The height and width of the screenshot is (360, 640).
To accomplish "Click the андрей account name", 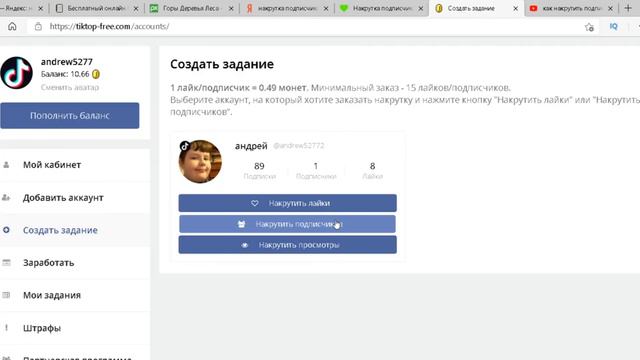I will tap(251, 146).
